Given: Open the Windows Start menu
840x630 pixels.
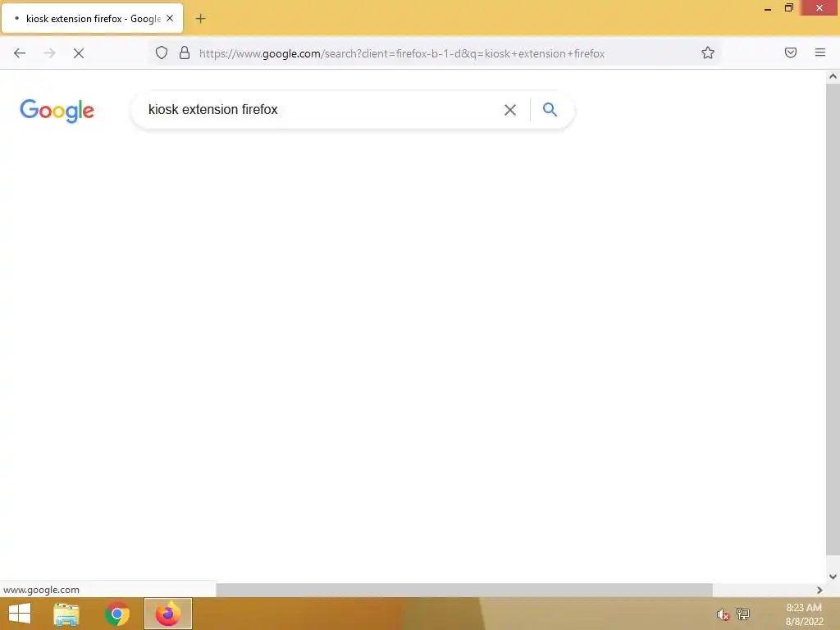Looking at the screenshot, I should [x=20, y=614].
